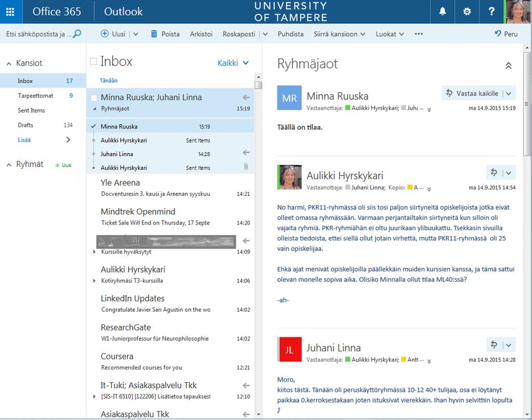The height and width of the screenshot is (420, 532).
Task: Expand the [SIS-IT 6510] conversation
Action: pos(95,397)
